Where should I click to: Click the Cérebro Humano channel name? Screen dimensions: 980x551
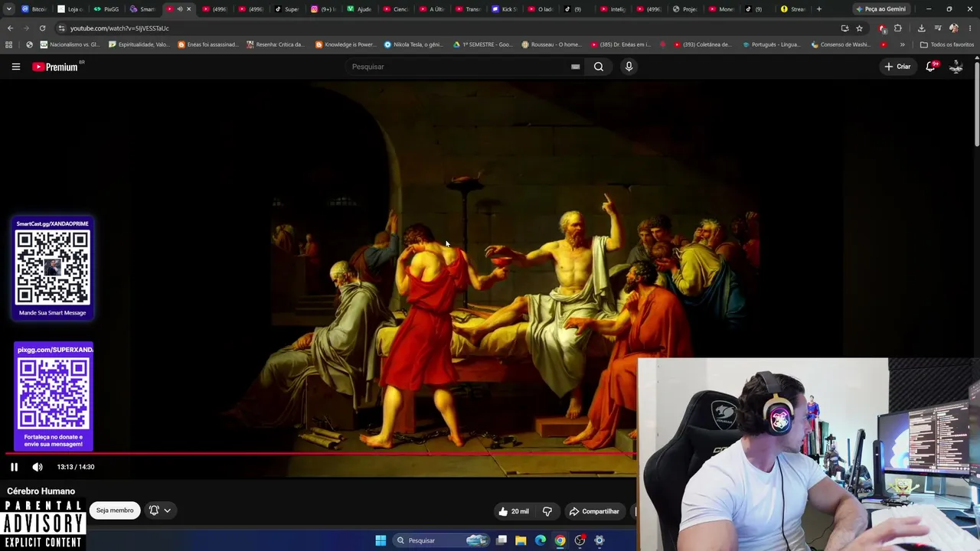41,491
